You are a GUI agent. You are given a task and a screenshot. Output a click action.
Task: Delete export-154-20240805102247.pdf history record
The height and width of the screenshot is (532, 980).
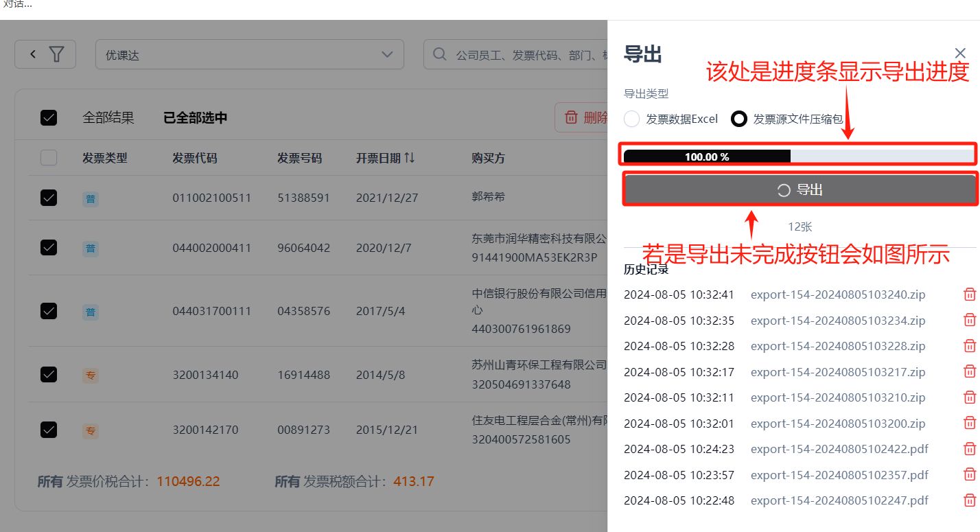970,500
